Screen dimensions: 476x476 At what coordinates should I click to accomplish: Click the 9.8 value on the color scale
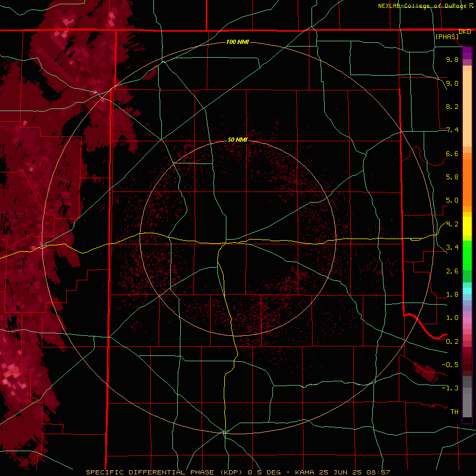click(x=452, y=59)
